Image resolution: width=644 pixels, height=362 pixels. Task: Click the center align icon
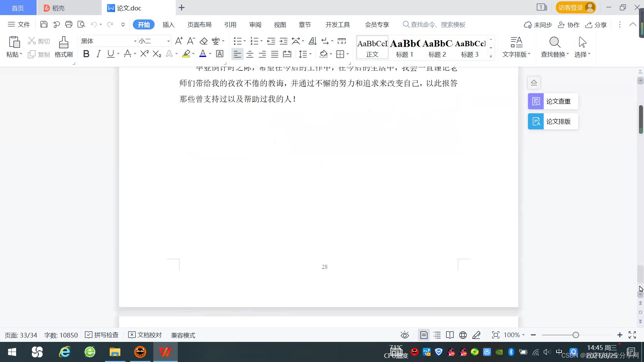[250, 54]
